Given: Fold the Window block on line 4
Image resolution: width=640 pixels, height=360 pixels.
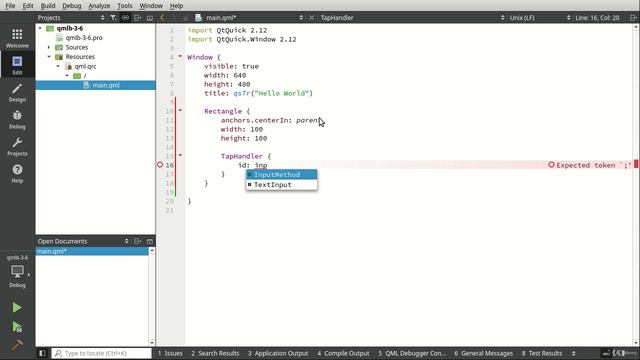Looking at the screenshot, I should [x=180, y=56].
